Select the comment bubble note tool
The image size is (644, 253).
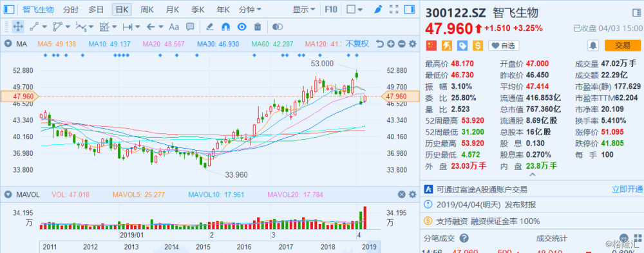point(190,27)
